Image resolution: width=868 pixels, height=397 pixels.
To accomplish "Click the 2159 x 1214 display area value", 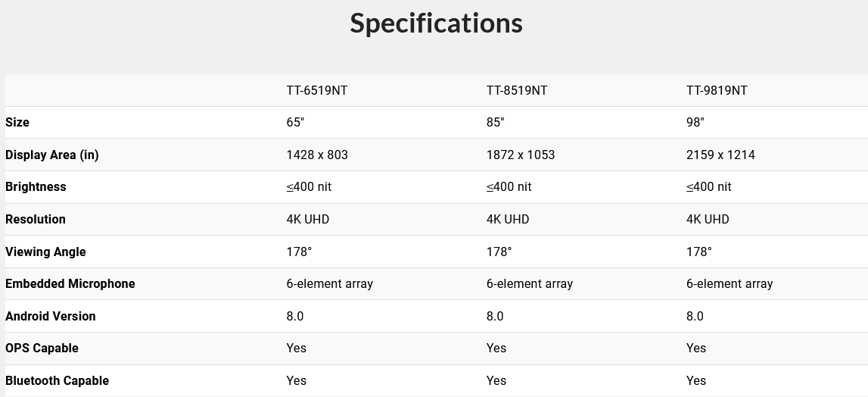I will coord(720,155).
